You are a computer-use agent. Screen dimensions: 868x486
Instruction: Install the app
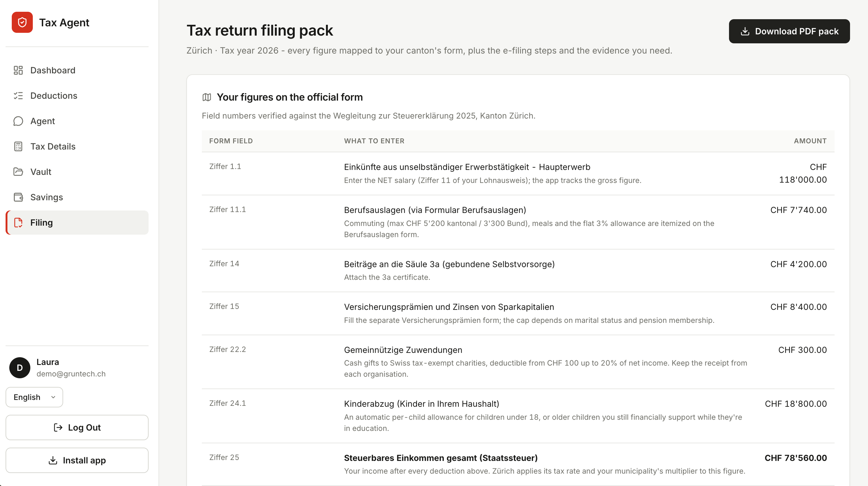(77, 460)
